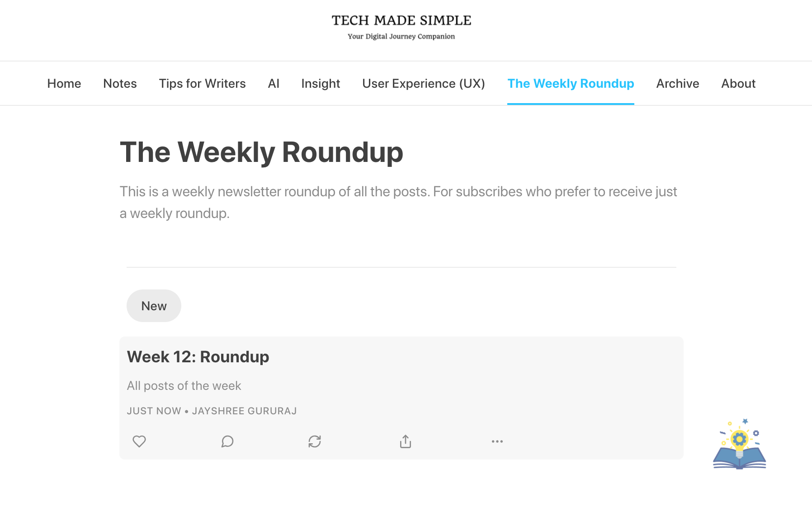Click the Jayshree Gururaj author name

pyautogui.click(x=244, y=411)
